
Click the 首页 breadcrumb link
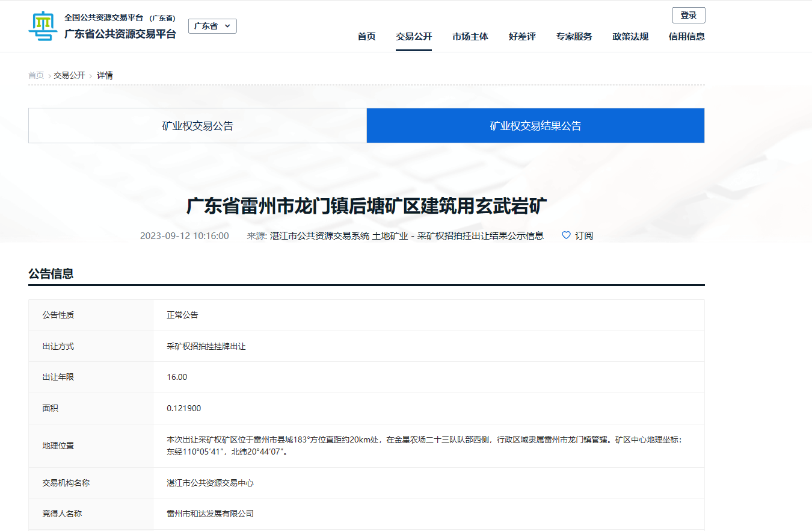pos(36,75)
